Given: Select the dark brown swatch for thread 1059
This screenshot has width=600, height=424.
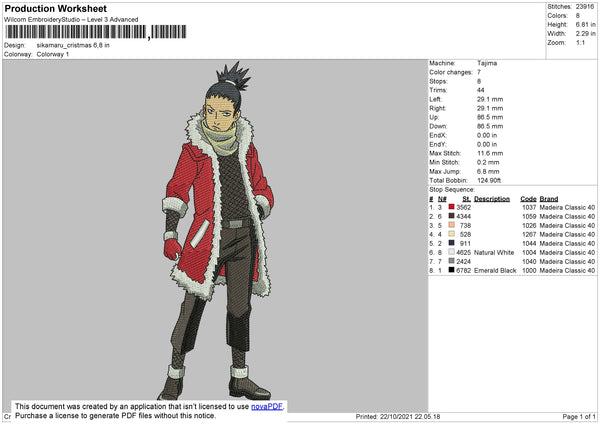Looking at the screenshot, I should (452, 216).
